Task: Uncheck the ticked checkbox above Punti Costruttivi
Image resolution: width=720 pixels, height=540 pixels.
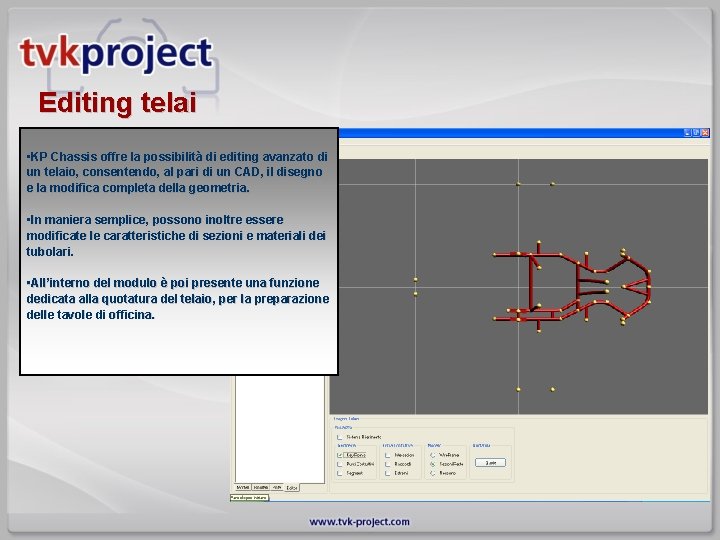Action: [340, 455]
